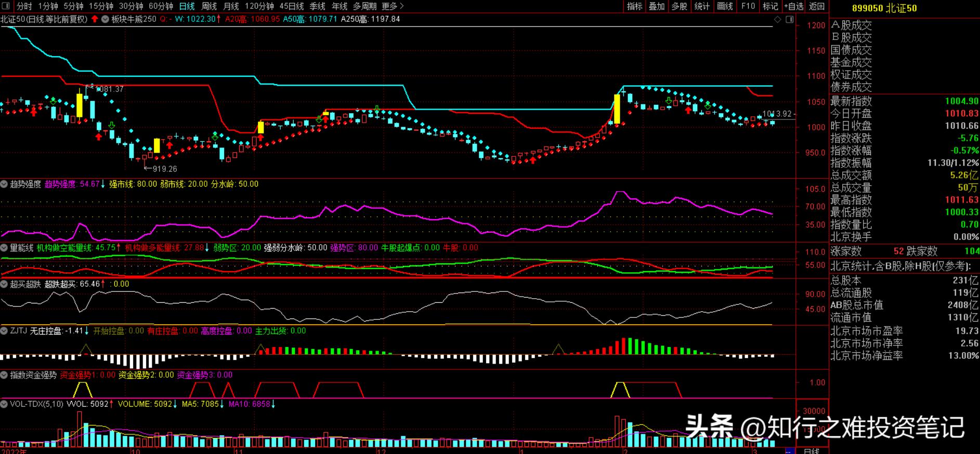The width and height of the screenshot is (980, 454).
Task: Select the 60分钟 period tab
Action: tap(161, 6)
